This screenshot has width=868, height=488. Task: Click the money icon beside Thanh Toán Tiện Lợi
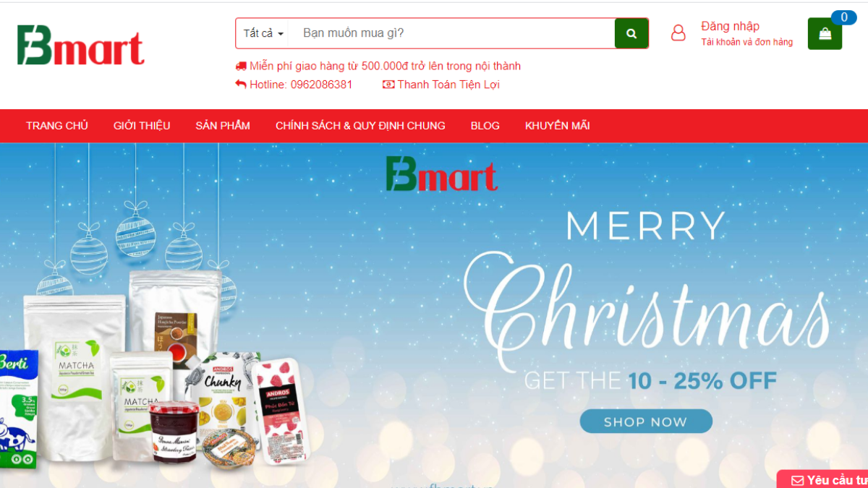tap(388, 85)
